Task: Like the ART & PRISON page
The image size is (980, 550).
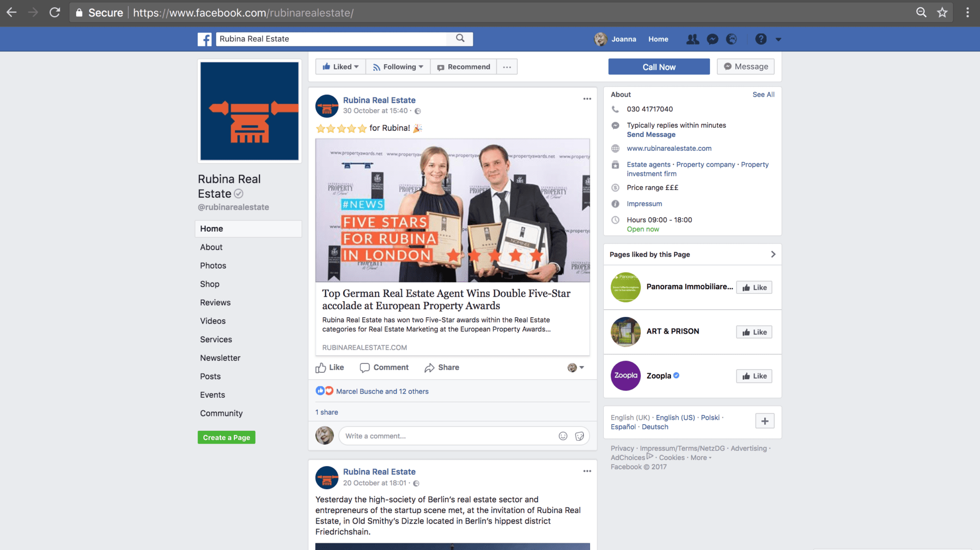Action: point(754,332)
